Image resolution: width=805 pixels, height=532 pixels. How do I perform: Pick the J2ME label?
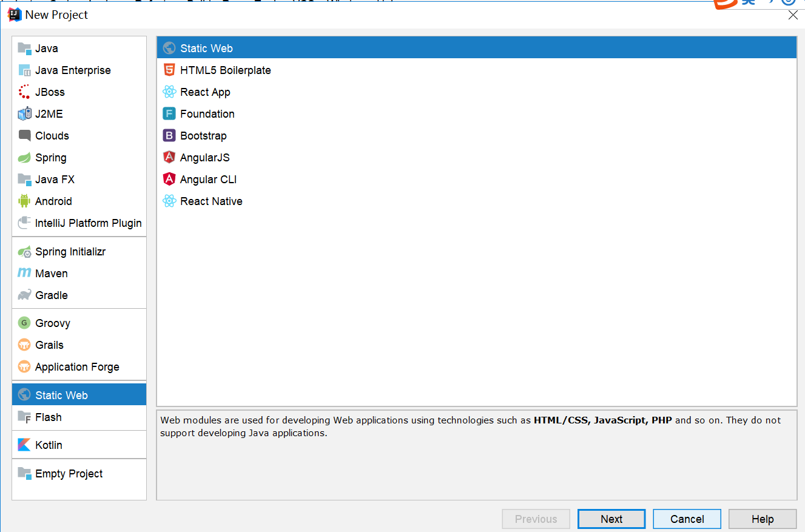(x=49, y=114)
